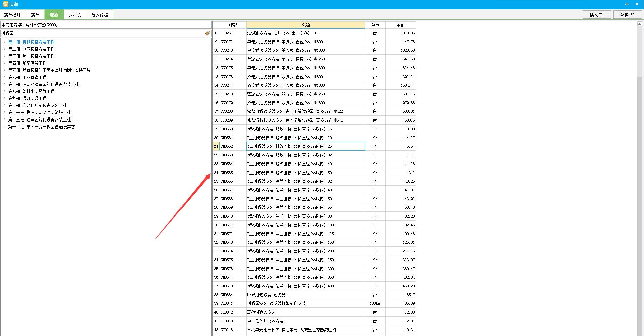Image resolution: width=644 pixels, height=336 pixels.
Task: Click the scroll-up arrow of table scrollbar
Action: 639,24
